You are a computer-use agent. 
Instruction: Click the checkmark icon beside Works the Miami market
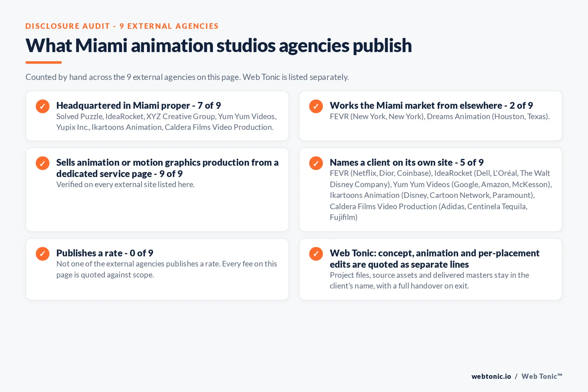pyautogui.click(x=316, y=106)
